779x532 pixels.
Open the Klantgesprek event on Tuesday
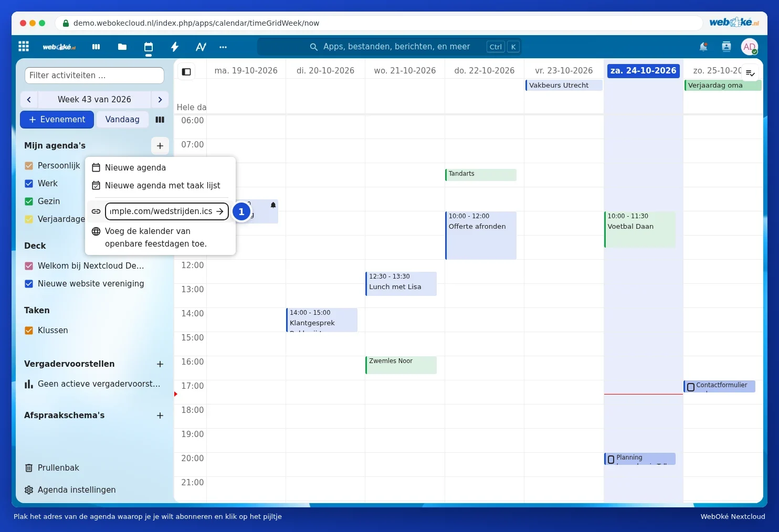coord(322,320)
